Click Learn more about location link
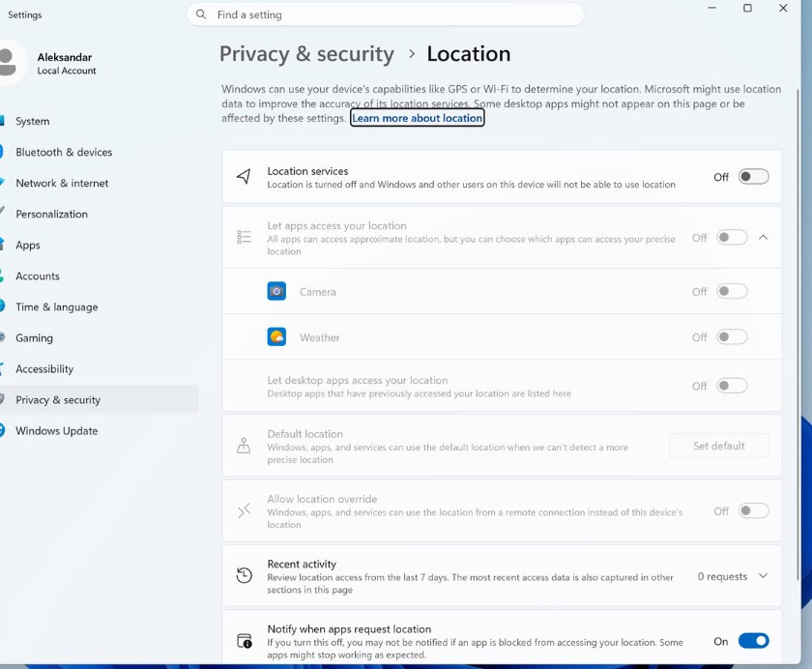This screenshot has height=669, width=812. (418, 118)
